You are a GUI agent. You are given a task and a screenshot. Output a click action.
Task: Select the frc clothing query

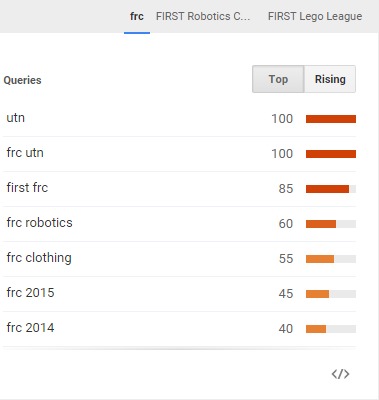(x=39, y=258)
